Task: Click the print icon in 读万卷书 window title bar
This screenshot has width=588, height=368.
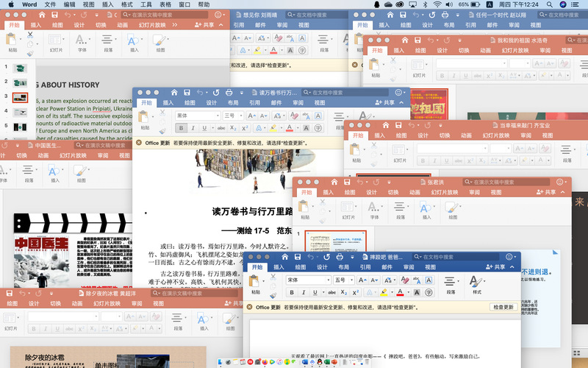Action: (x=229, y=93)
